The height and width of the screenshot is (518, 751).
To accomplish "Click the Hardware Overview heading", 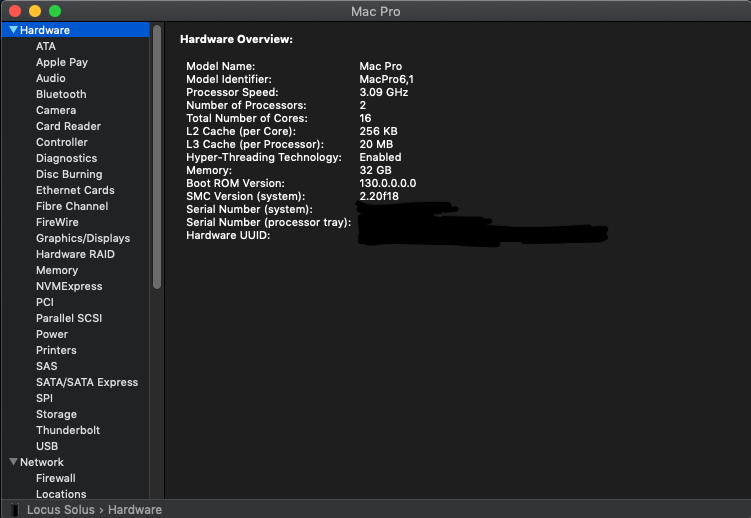I will (x=236, y=39).
